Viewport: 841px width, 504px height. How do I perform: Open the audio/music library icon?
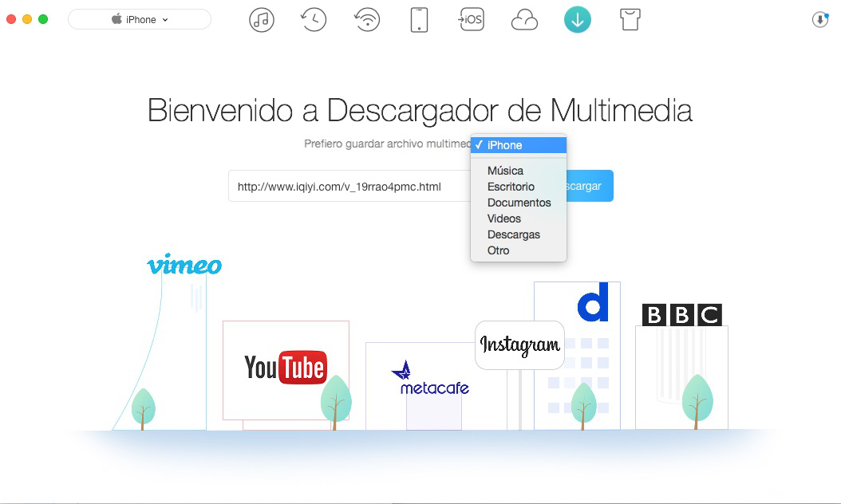(261, 20)
